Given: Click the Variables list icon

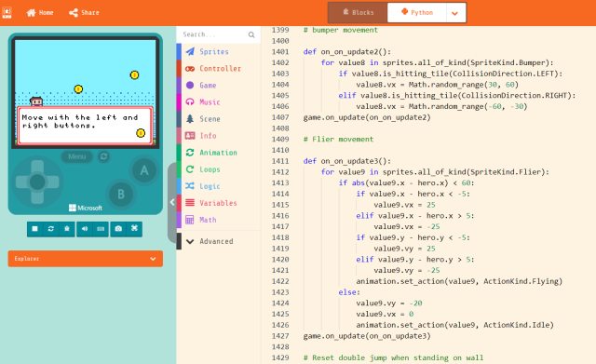Looking at the screenshot, I should (190, 203).
